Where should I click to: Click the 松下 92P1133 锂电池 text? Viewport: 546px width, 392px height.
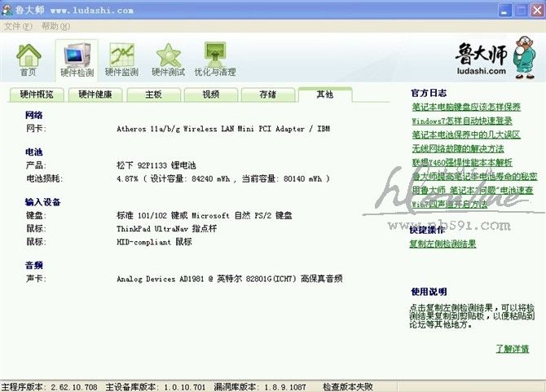tap(156, 165)
